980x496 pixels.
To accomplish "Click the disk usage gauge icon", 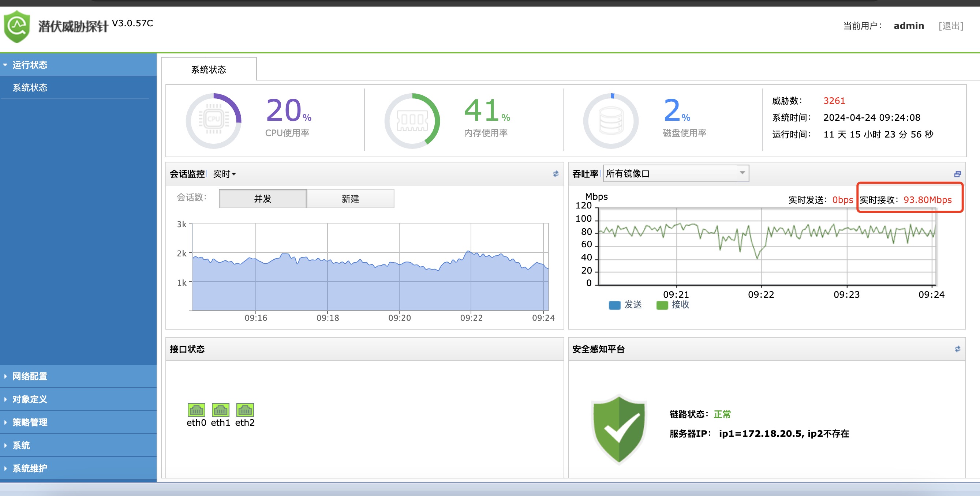I will click(x=611, y=121).
